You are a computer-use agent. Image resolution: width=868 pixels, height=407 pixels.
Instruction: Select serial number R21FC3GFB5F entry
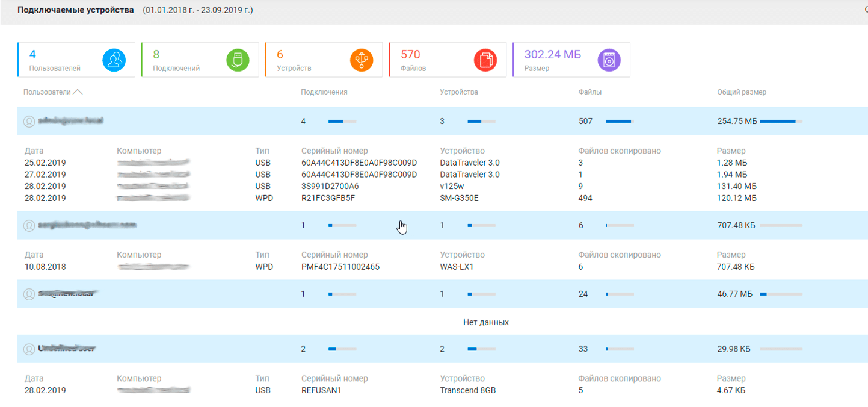pyautogui.click(x=328, y=198)
